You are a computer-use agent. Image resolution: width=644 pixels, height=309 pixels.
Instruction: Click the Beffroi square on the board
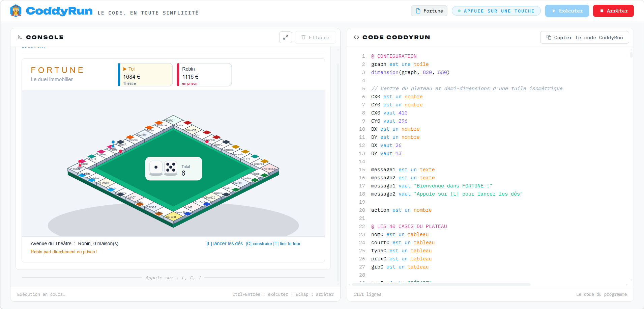pyautogui.click(x=154, y=130)
